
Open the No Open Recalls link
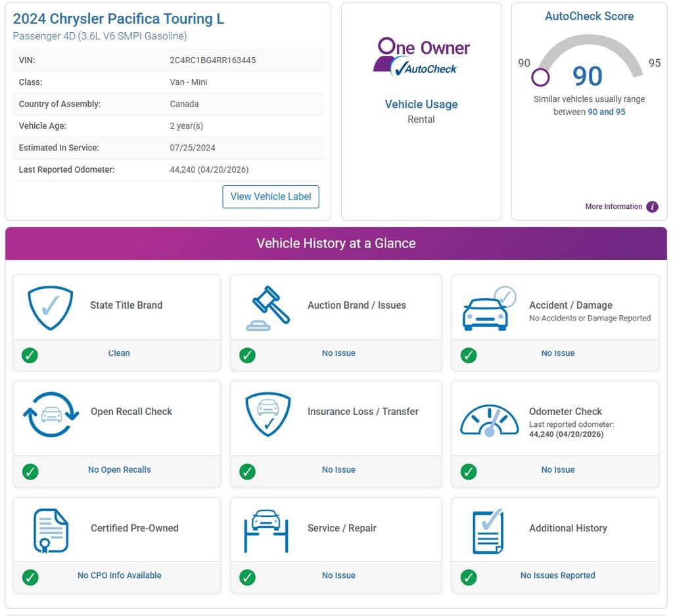point(120,470)
